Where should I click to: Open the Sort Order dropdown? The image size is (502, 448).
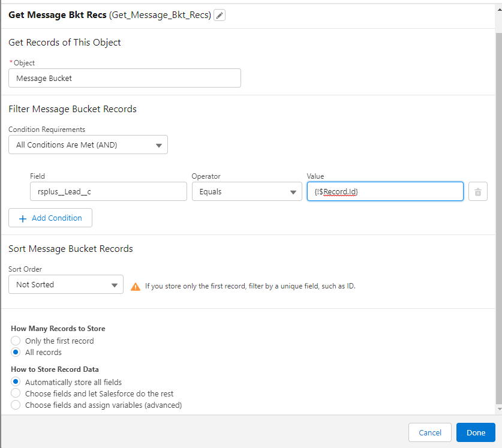66,284
